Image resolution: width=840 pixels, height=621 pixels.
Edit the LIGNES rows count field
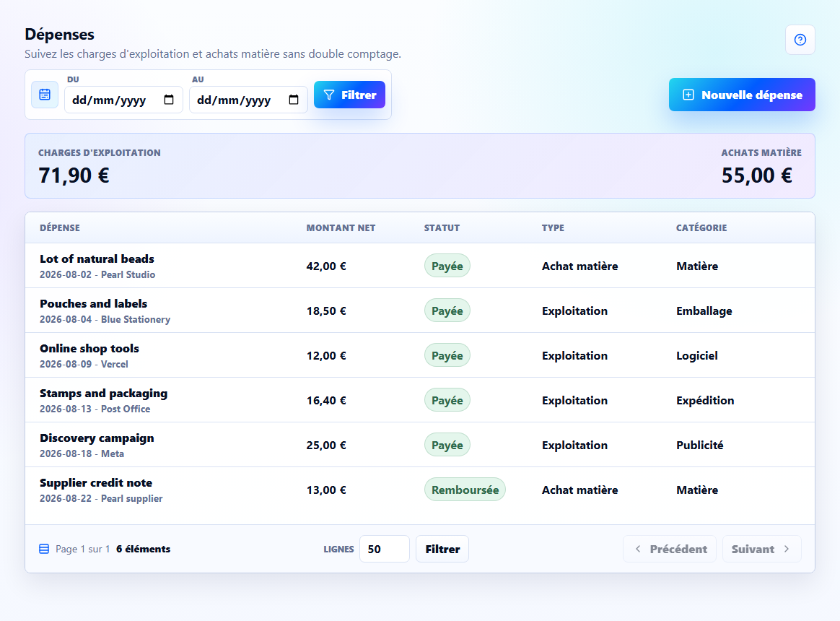(385, 549)
